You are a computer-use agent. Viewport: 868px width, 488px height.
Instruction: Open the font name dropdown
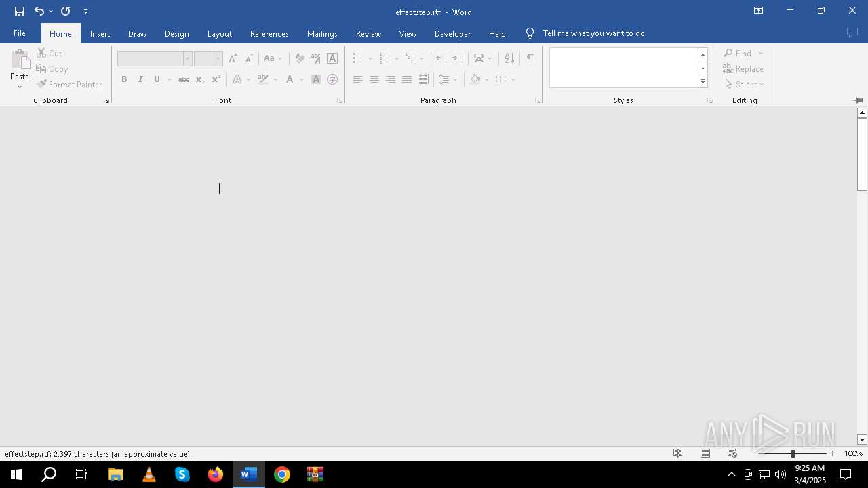pos(187,58)
